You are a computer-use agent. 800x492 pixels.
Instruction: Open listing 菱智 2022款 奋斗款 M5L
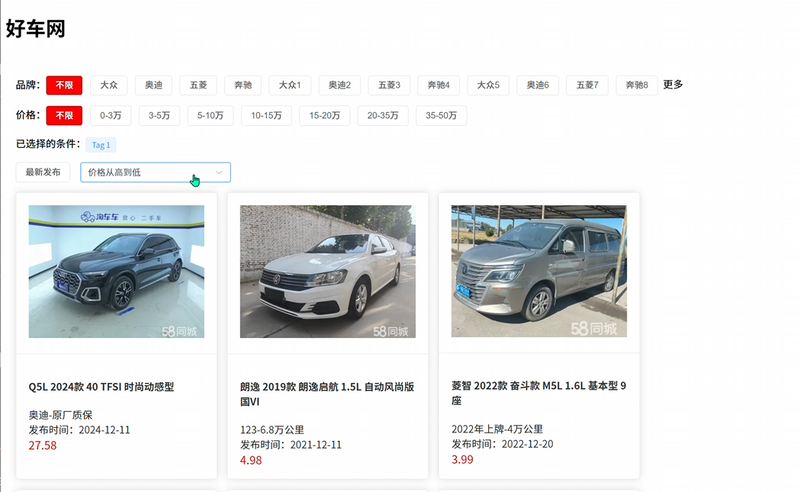539,393
